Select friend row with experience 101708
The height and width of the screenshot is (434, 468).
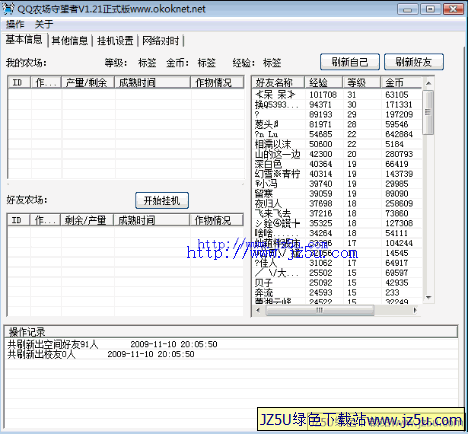tap(337, 95)
